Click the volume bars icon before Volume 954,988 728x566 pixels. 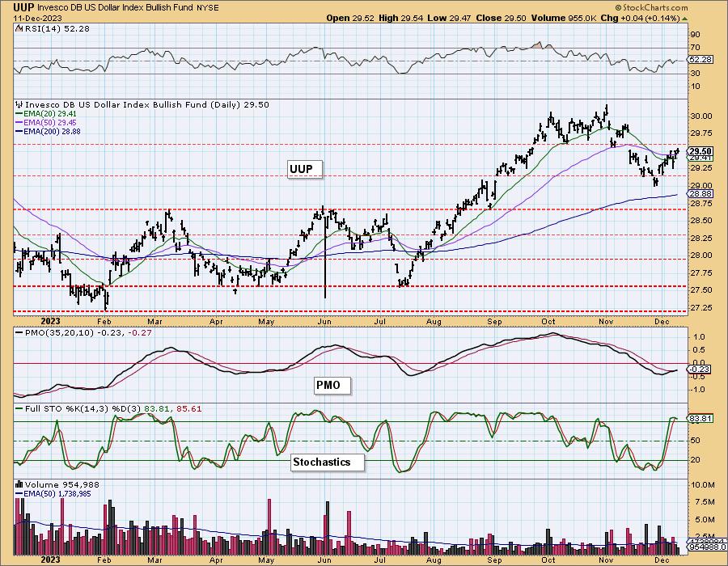tap(19, 485)
